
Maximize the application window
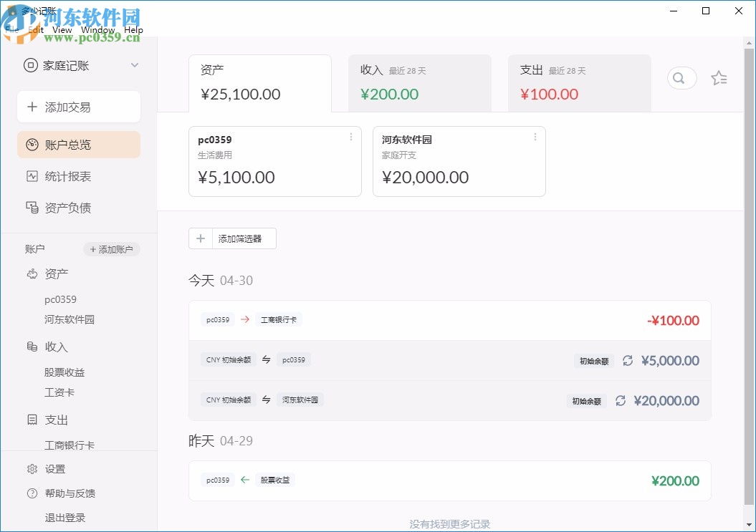(706, 11)
